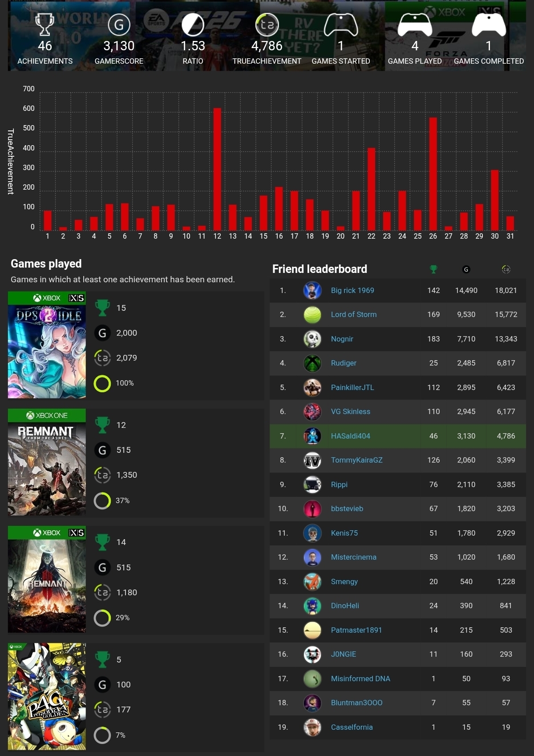Click the Gamerscore icon beside 100 for Persona 4 Golden
This screenshot has height=756, width=534.
pyautogui.click(x=102, y=684)
